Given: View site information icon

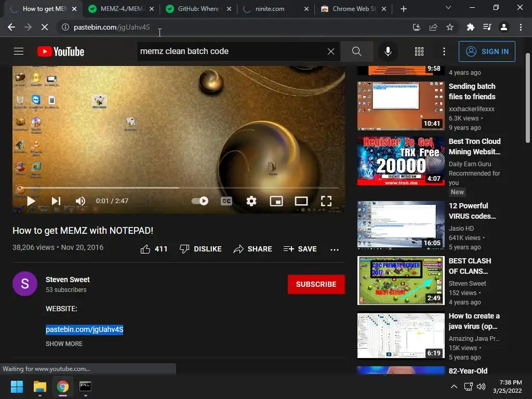Looking at the screenshot, I should click(x=65, y=27).
